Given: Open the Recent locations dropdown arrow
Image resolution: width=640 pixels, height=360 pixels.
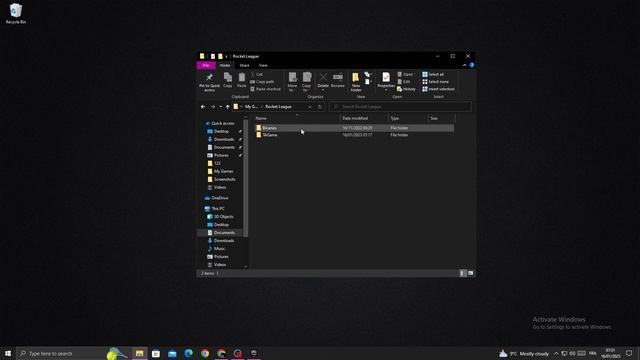Looking at the screenshot, I should click(220, 107).
